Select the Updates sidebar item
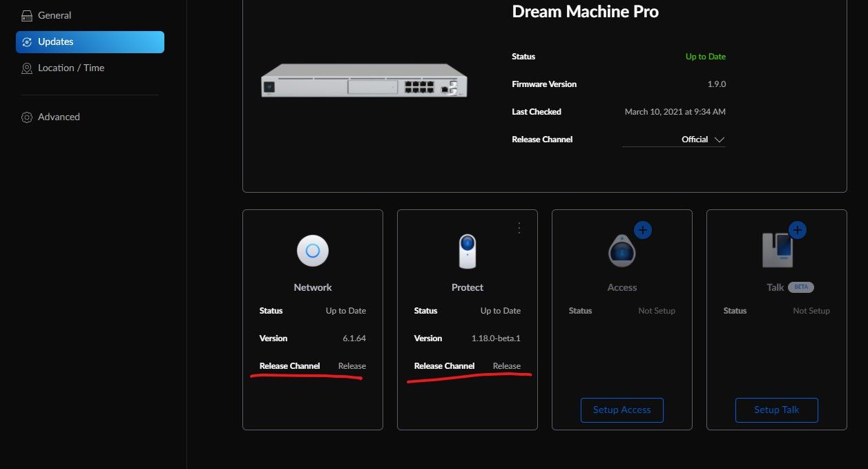The height and width of the screenshot is (469, 868). point(90,41)
